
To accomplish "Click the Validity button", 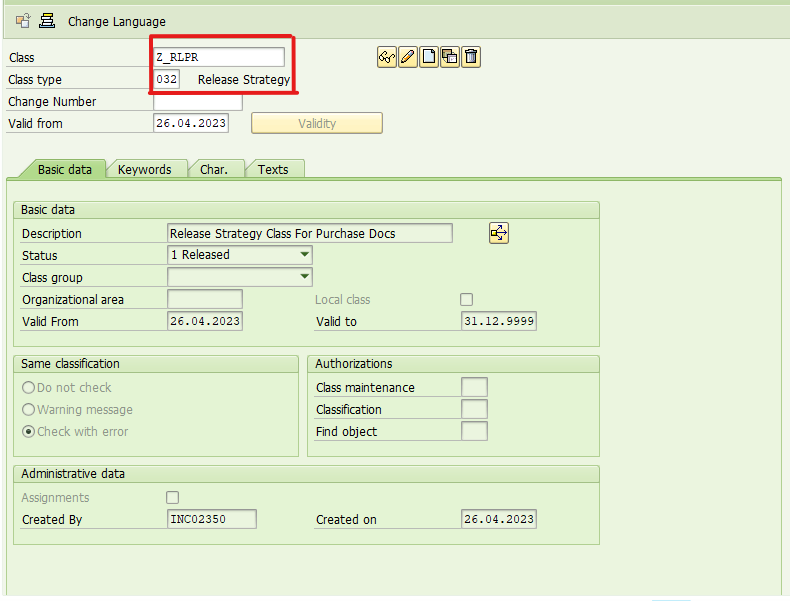I will point(317,123).
